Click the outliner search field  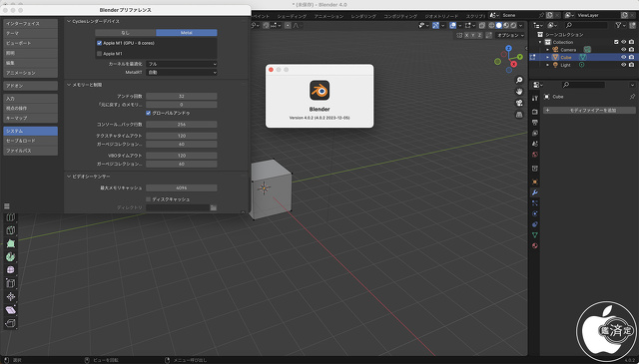click(586, 25)
